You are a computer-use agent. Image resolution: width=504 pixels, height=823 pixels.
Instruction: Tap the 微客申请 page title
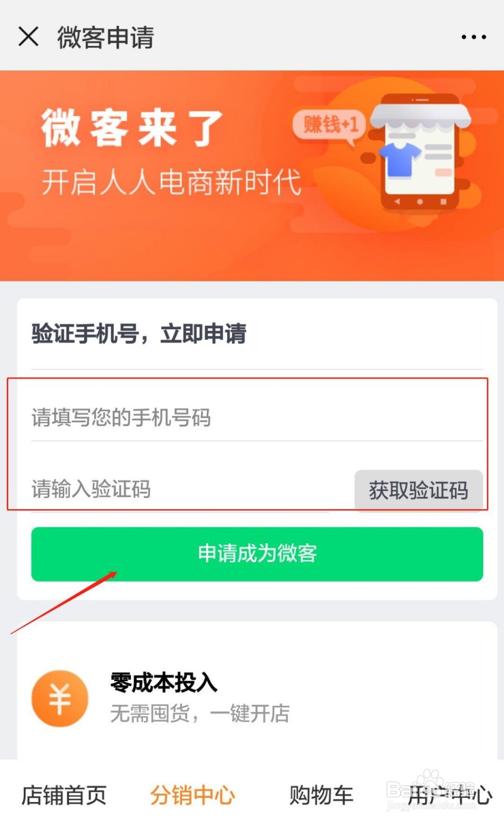pos(105,38)
